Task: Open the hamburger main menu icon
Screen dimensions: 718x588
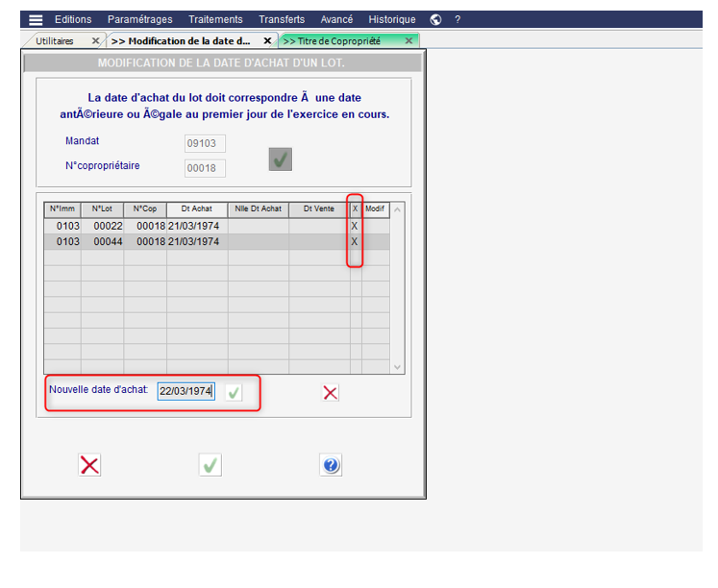Action: (36, 19)
